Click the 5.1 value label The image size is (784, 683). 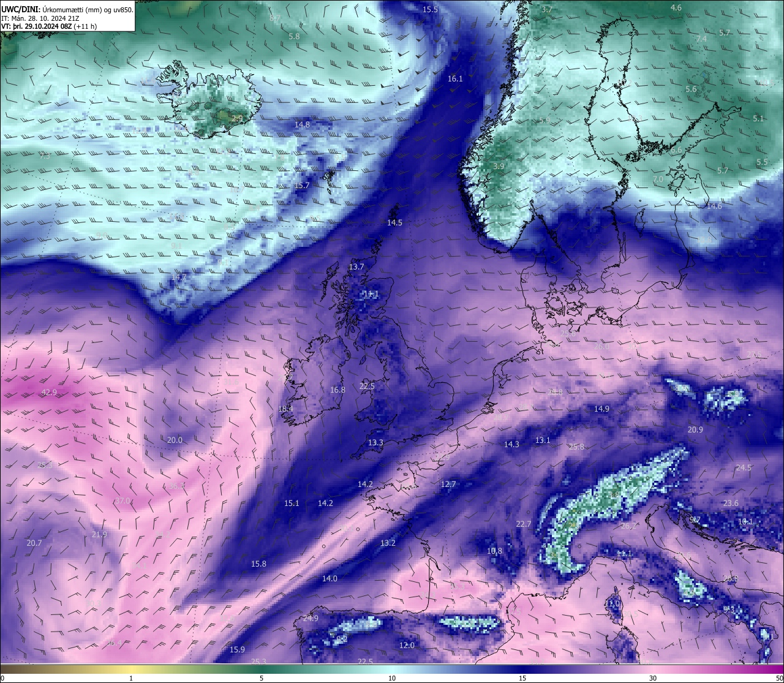pyautogui.click(x=758, y=119)
